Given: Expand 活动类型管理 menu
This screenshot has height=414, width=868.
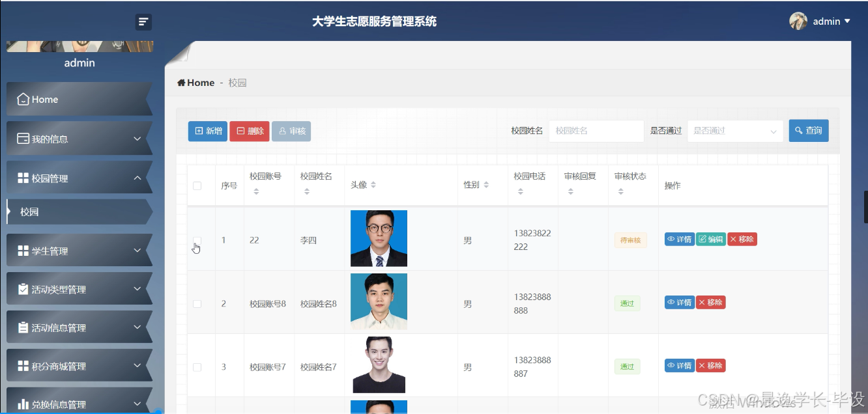Looking at the screenshot, I should 80,289.
